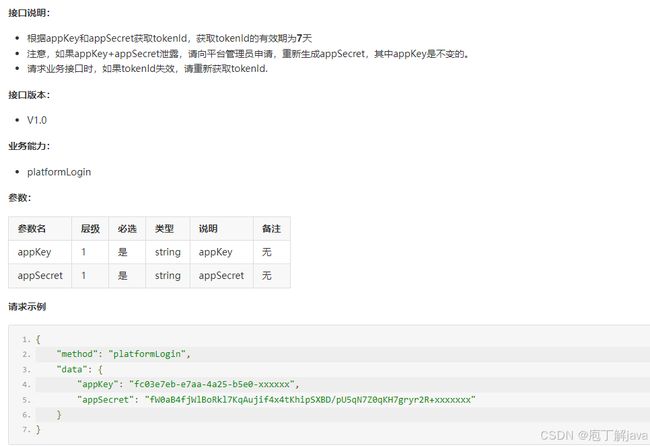Viewport: 650px width, 447px height.
Task: Click bullet about tokenId 有效期为7天
Action: pyautogui.click(x=169, y=39)
